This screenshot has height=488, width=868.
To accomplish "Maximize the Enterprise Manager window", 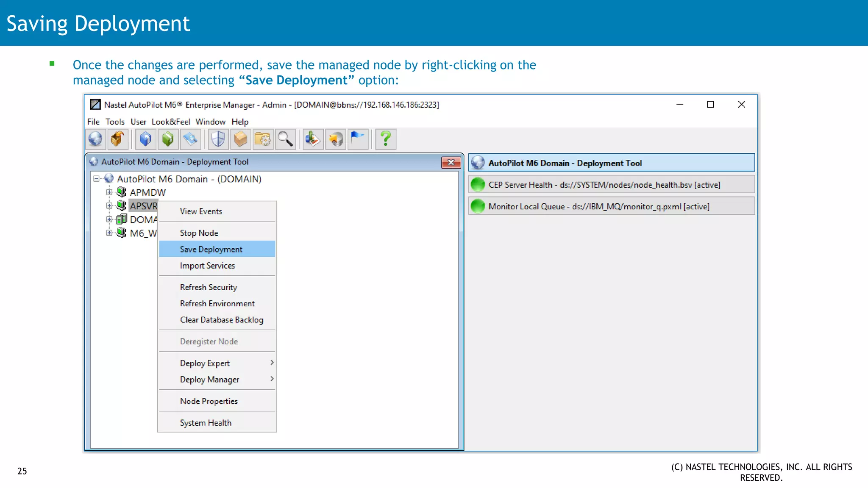I will coord(710,104).
